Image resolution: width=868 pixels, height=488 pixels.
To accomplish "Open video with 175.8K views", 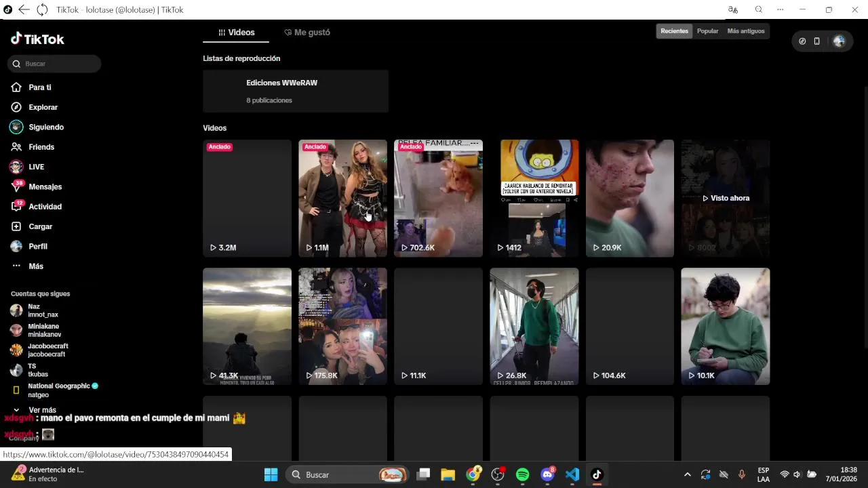I will coord(342,326).
